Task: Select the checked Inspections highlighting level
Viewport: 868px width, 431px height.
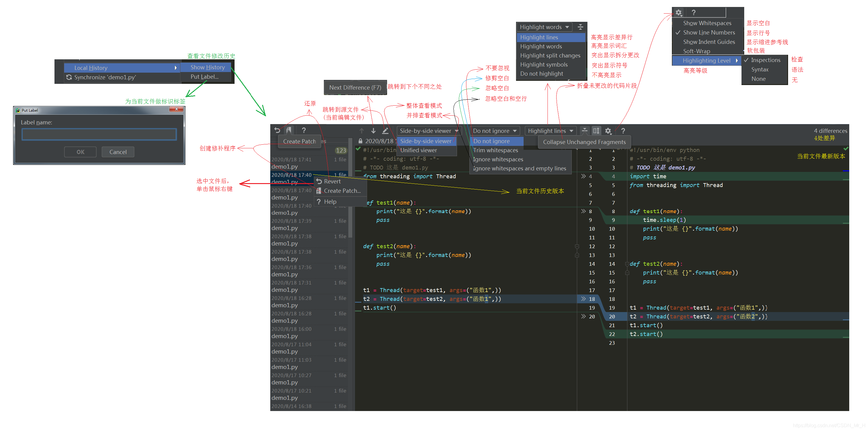Action: point(765,60)
